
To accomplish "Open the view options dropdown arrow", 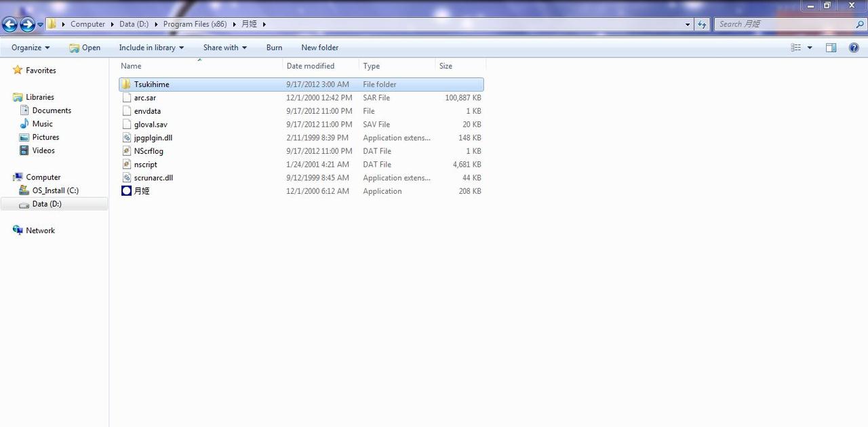I will (810, 48).
